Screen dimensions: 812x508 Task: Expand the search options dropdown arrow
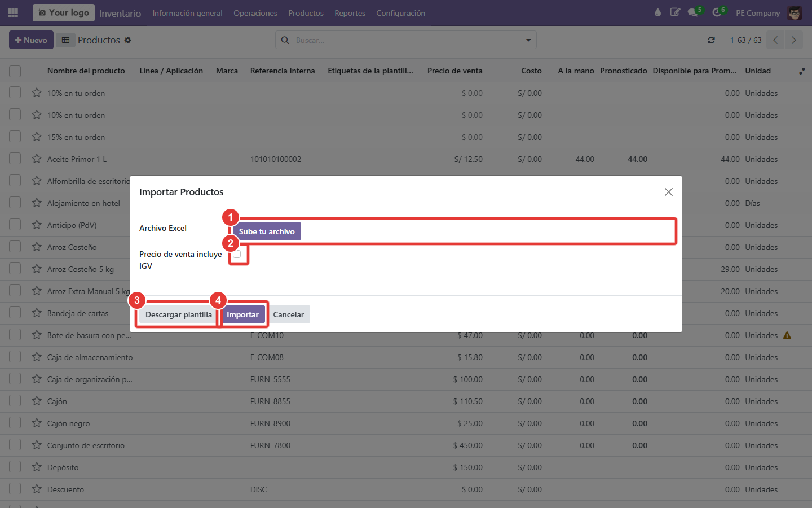[528, 40]
